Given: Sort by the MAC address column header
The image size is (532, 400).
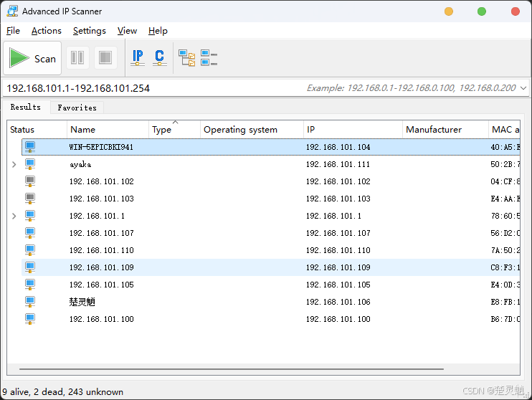Looking at the screenshot, I should tap(505, 130).
